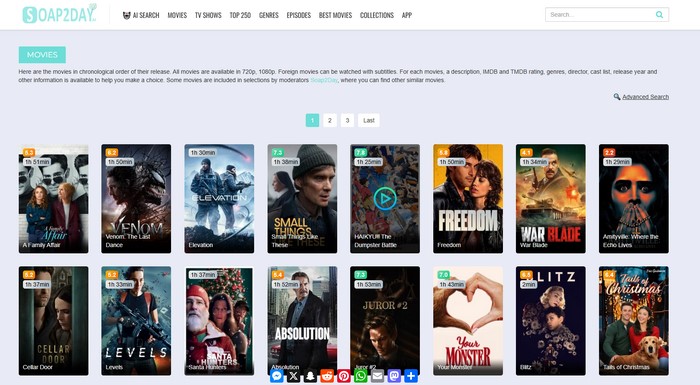Share on Reddit icon
The height and width of the screenshot is (385, 700).
(x=327, y=376)
